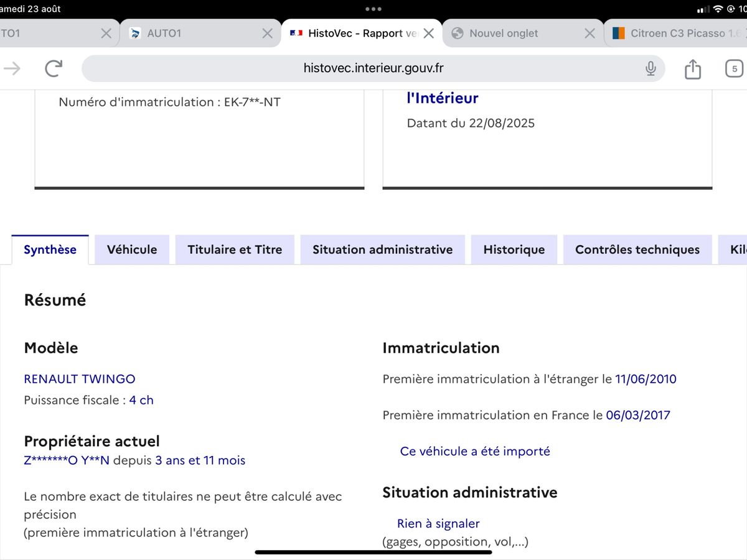747x560 pixels.
Task: Select the Synthèse report tab
Action: [x=50, y=250]
